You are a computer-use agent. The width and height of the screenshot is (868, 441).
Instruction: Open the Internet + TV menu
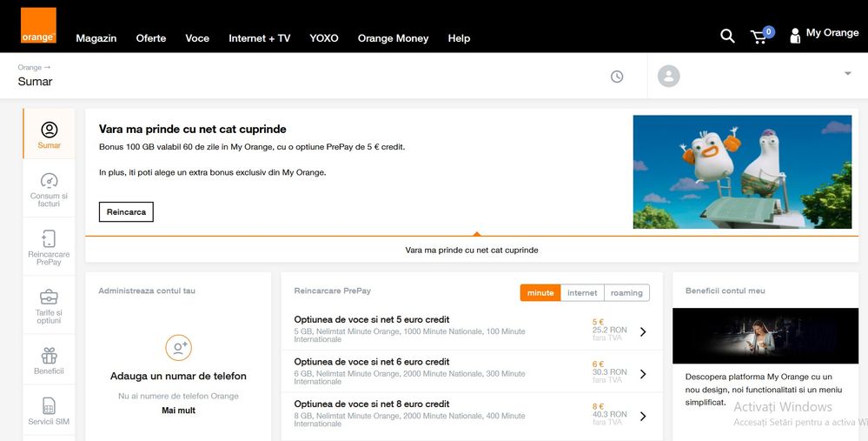(x=259, y=38)
